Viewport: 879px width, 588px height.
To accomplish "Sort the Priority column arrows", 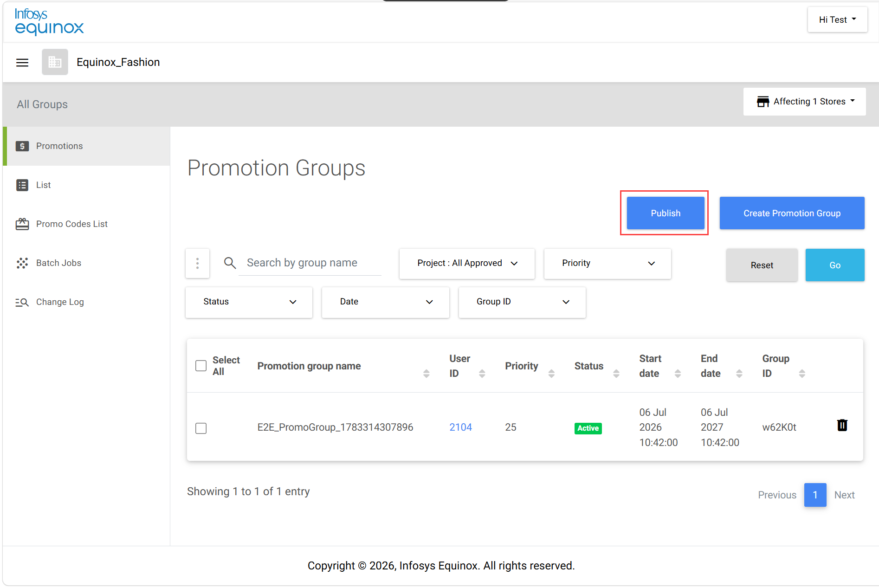I will pos(551,374).
